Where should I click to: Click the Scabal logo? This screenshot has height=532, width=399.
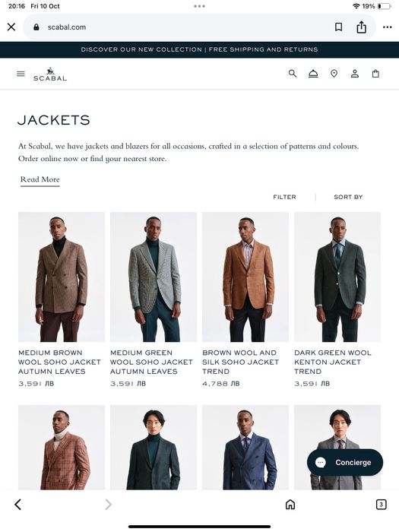(50, 74)
